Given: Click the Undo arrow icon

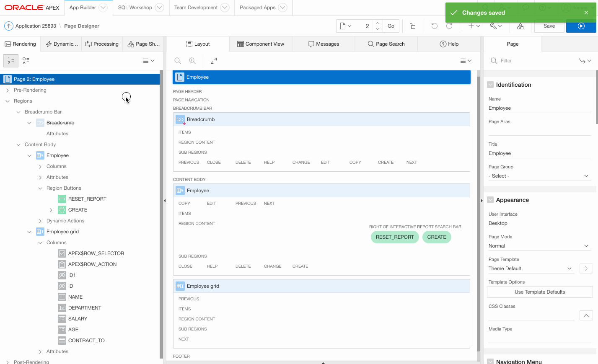Looking at the screenshot, I should pyautogui.click(x=435, y=26).
